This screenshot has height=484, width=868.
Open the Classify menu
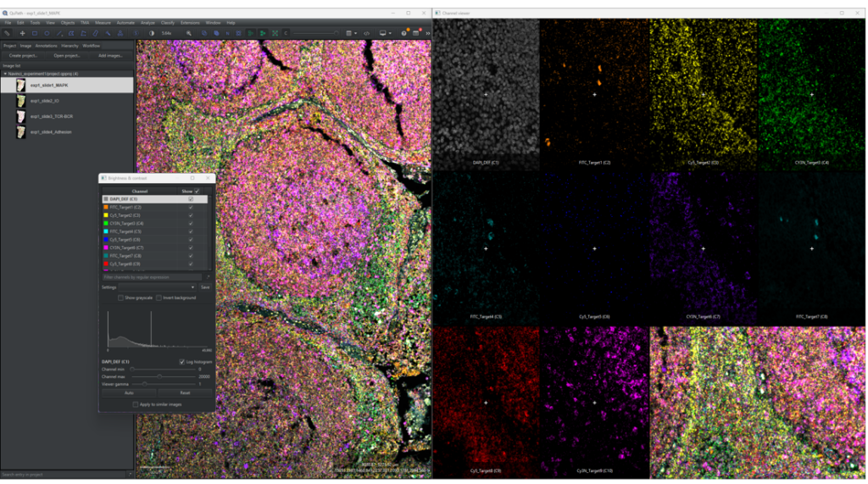point(168,23)
